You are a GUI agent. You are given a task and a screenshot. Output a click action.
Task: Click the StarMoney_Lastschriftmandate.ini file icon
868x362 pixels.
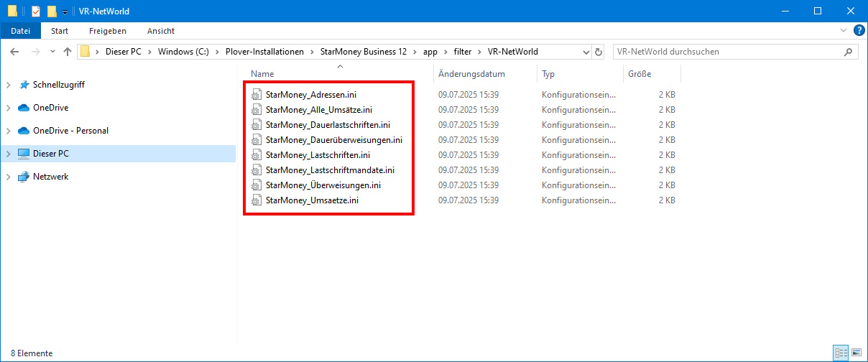click(x=256, y=170)
